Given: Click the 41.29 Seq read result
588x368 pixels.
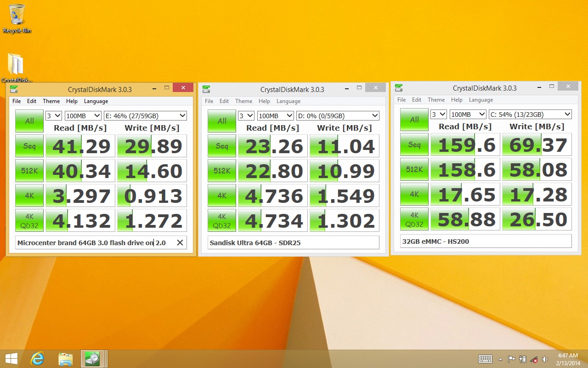Looking at the screenshot, I should click(80, 146).
